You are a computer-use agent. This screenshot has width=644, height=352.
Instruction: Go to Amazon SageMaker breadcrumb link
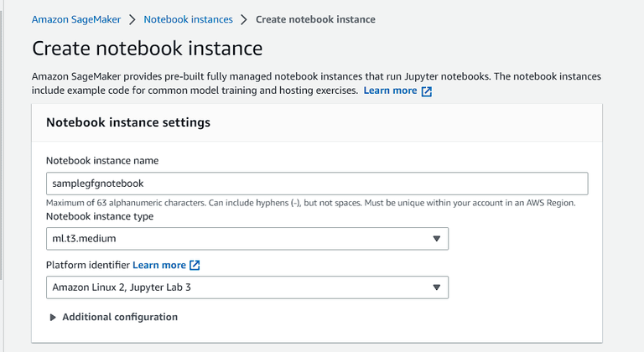coord(76,19)
